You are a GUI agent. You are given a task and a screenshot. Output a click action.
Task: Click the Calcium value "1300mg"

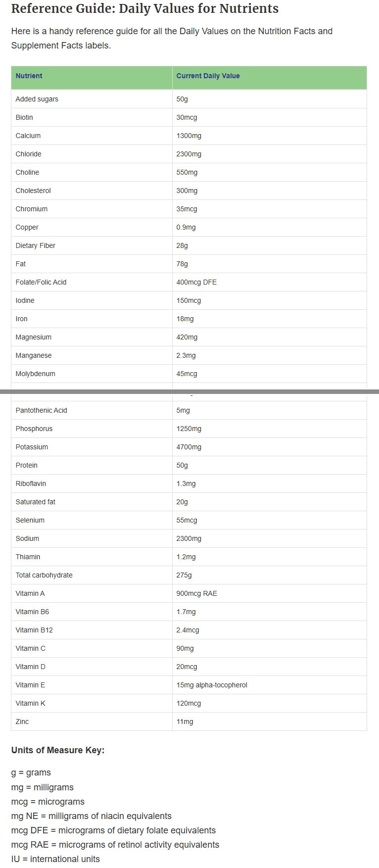tap(189, 136)
